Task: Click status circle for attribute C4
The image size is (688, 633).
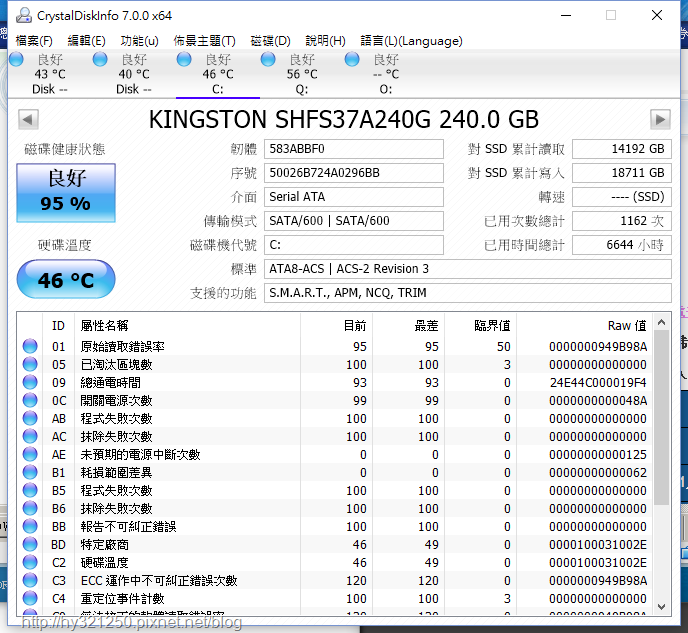Action: pos(30,598)
